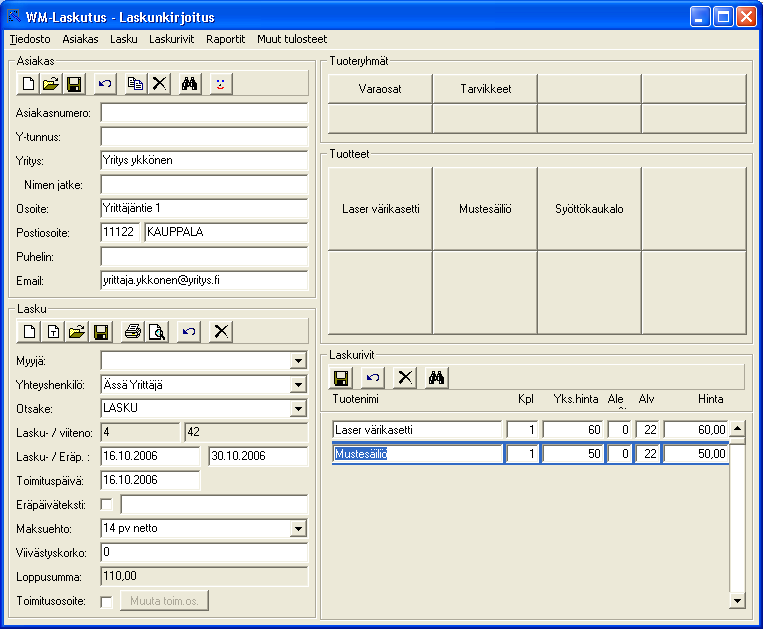Click the Eräpäiväteksti text field

214,504
